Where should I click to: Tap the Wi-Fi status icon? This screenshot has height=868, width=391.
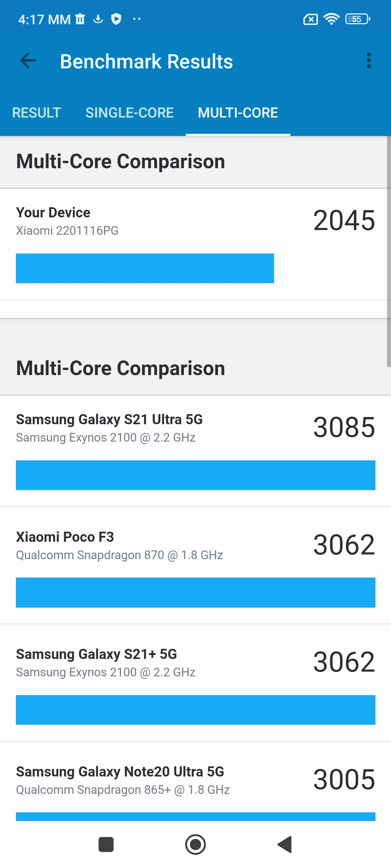point(331,19)
